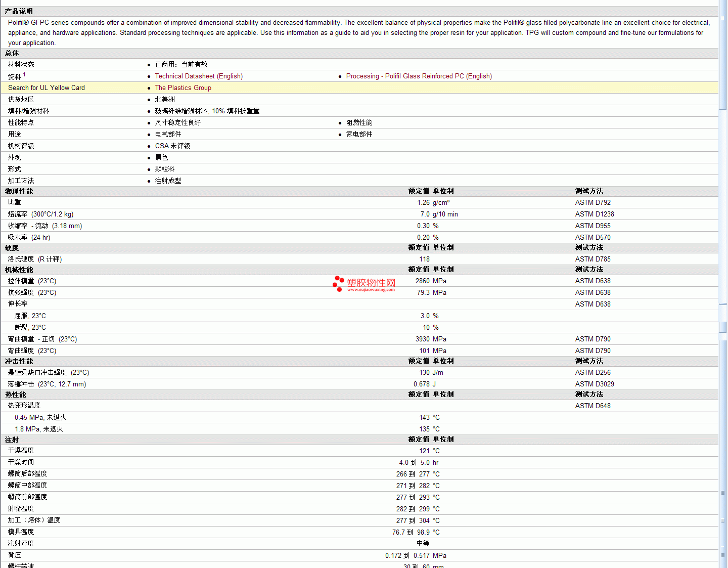Viewport: 728px width, 568px height.
Task: Click the 注射 section header
Action: click(x=12, y=440)
